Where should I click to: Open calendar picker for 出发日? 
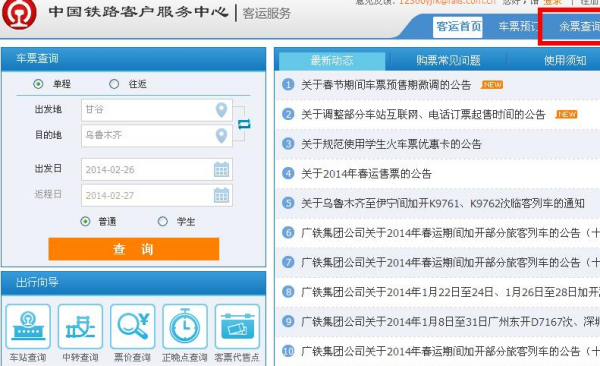[221, 170]
